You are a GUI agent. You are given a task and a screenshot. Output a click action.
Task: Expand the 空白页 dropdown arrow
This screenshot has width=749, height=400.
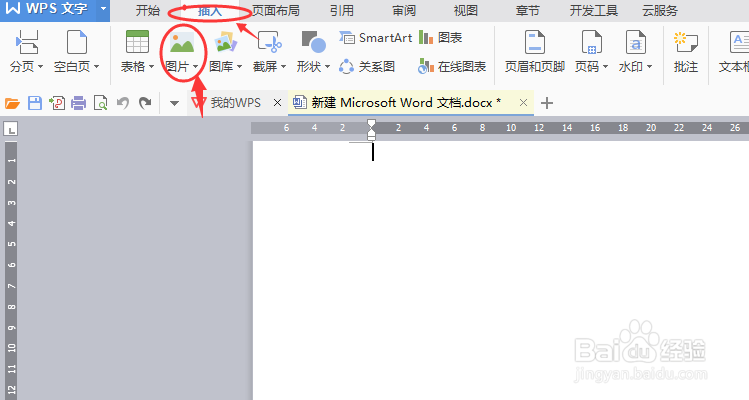[x=96, y=67]
